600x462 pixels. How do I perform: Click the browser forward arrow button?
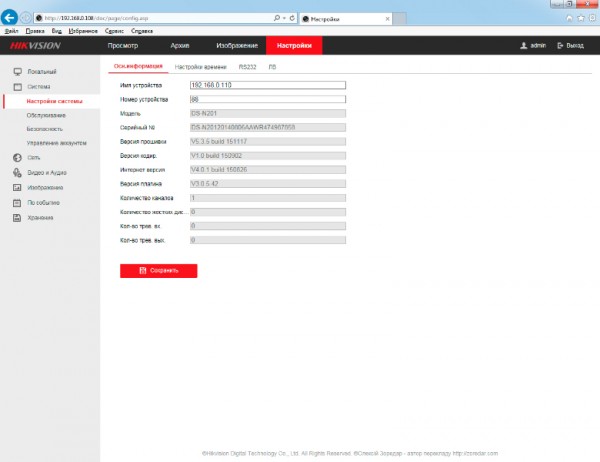click(25, 18)
